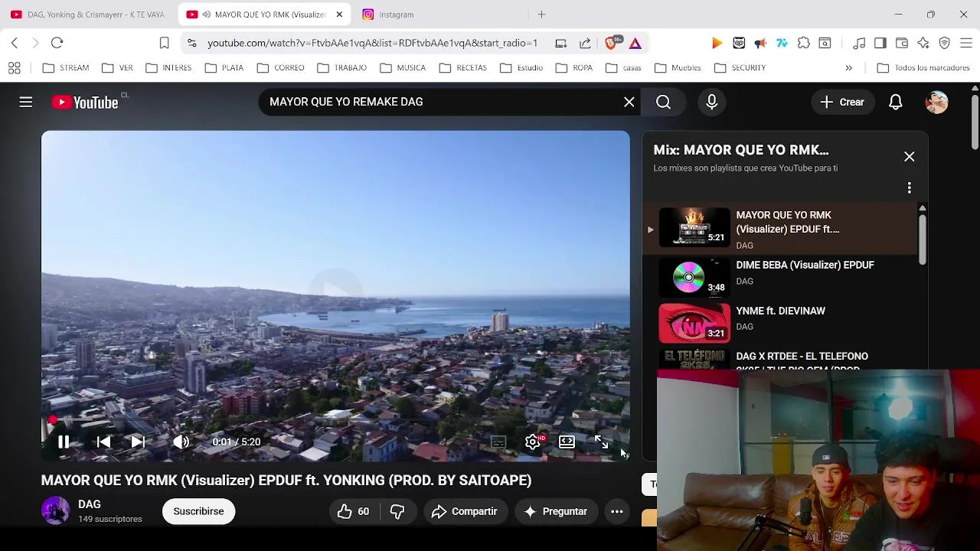Open site settings icon in address bar
This screenshot has width=980, height=551.
tap(191, 43)
